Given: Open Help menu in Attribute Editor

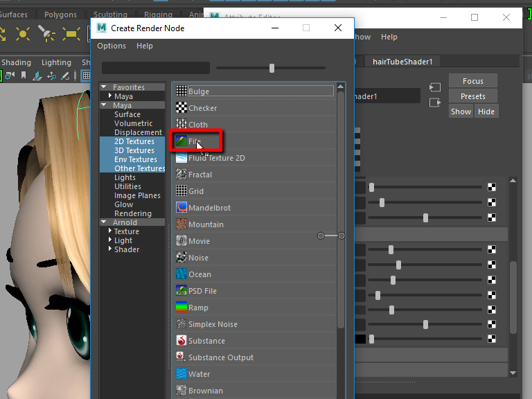Looking at the screenshot, I should click(389, 37).
